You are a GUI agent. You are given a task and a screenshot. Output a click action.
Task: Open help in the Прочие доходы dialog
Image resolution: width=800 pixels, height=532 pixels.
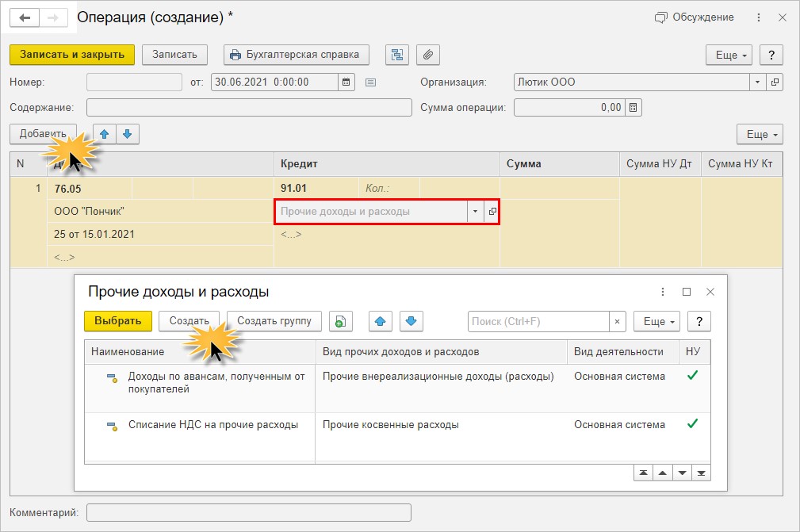tap(699, 322)
